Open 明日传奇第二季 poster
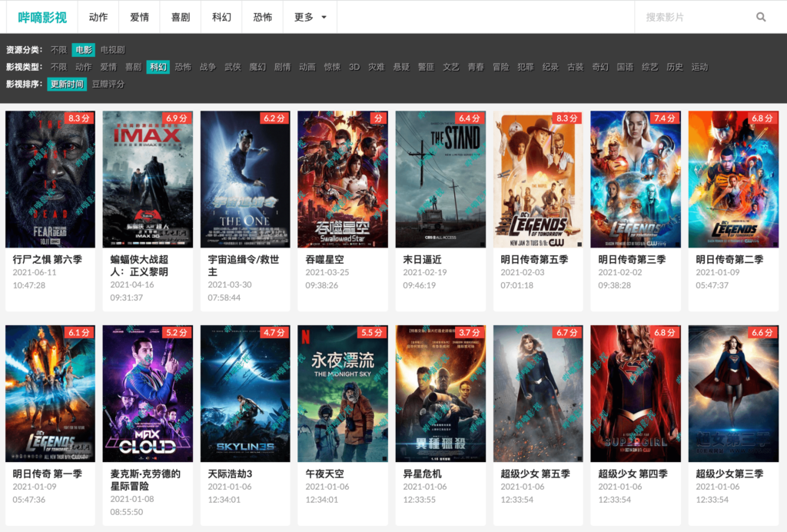787x532 pixels. pyautogui.click(x=733, y=179)
